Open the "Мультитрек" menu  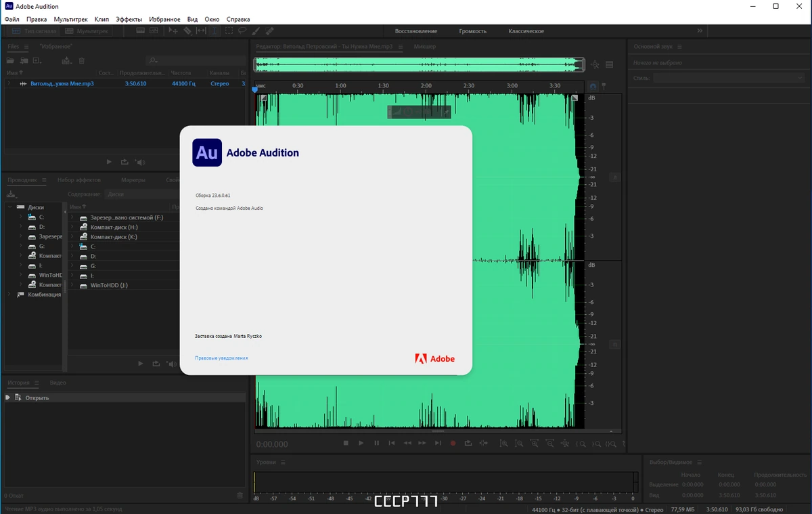[70, 20]
